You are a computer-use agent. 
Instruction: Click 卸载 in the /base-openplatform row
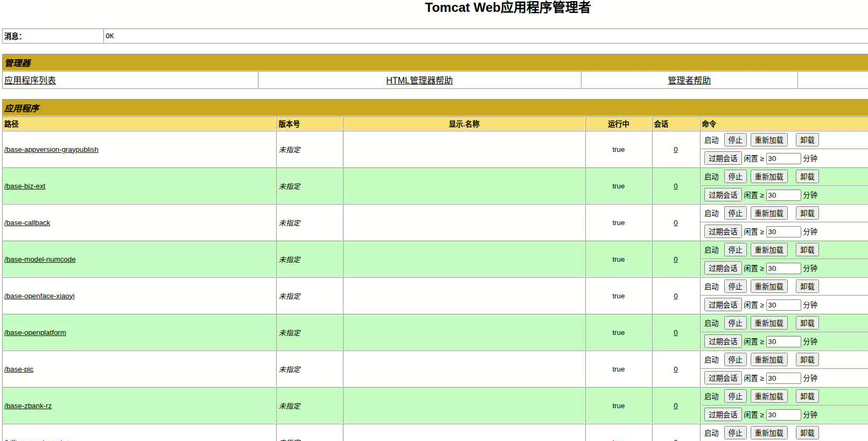tap(807, 323)
